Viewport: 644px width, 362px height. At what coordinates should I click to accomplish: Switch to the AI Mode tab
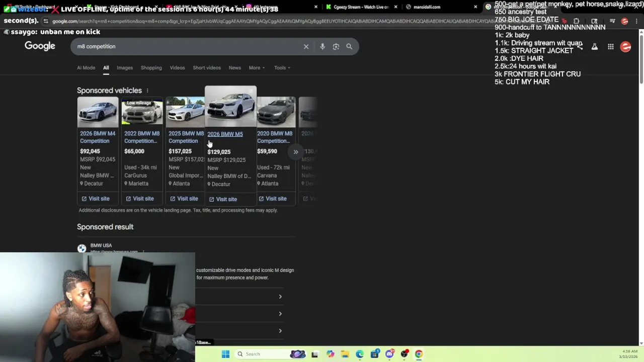click(x=86, y=67)
